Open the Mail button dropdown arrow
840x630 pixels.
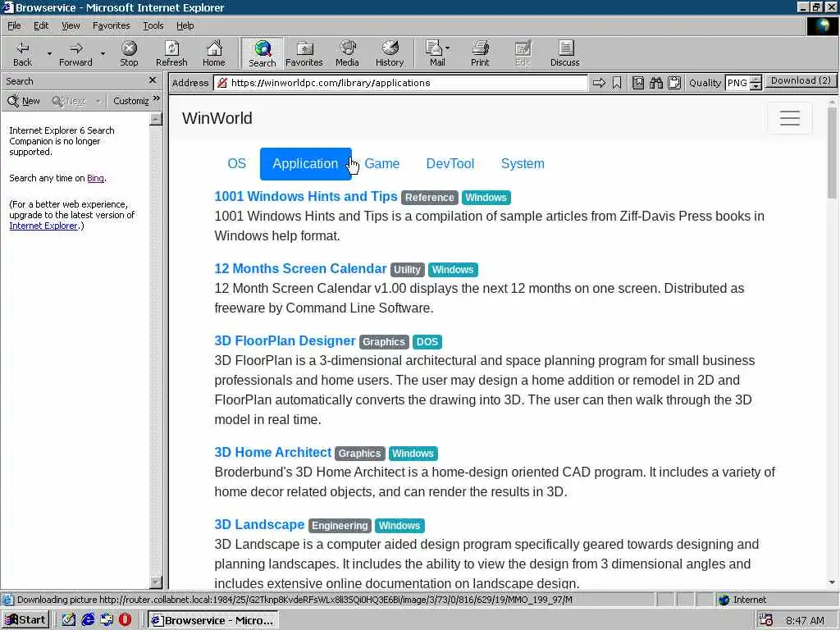pos(447,48)
